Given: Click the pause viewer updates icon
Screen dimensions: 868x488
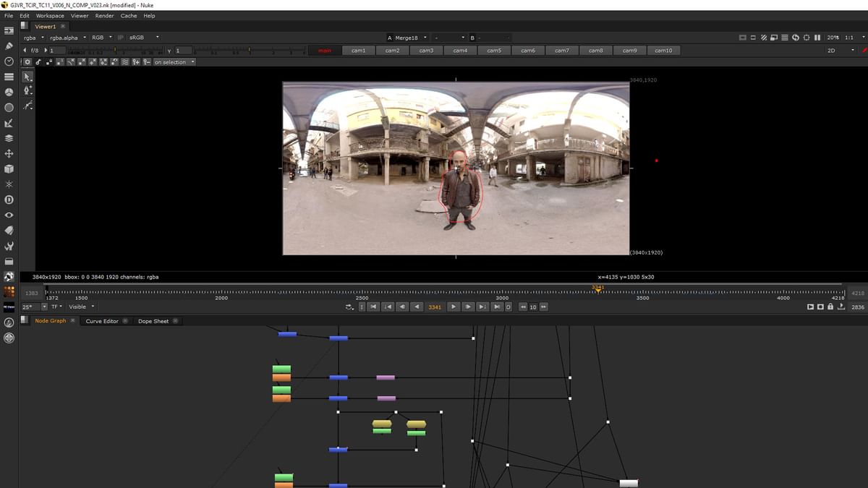Looking at the screenshot, I should 817,38.
